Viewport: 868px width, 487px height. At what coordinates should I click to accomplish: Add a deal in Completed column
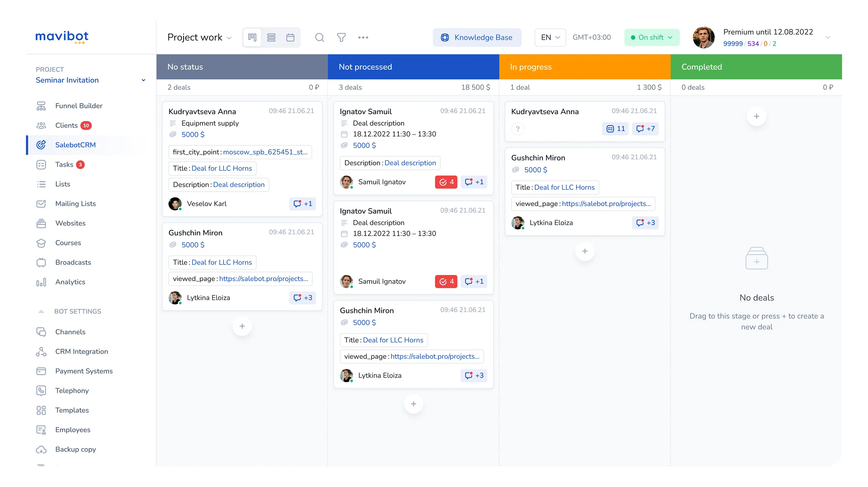point(756,116)
